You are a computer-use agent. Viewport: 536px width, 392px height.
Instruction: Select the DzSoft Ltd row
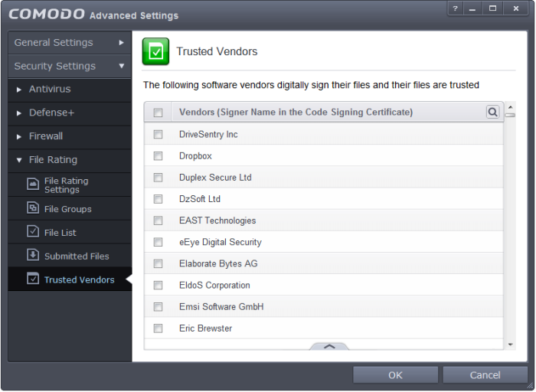324,199
